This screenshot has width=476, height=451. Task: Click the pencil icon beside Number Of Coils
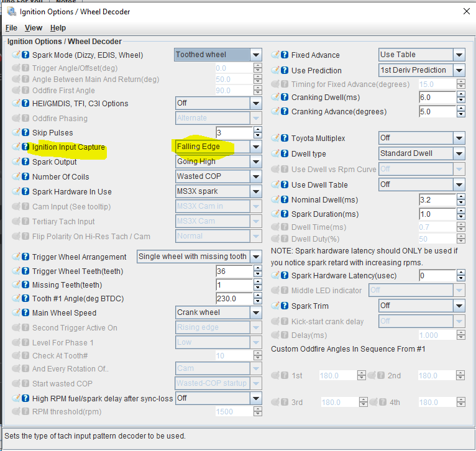click(16, 177)
